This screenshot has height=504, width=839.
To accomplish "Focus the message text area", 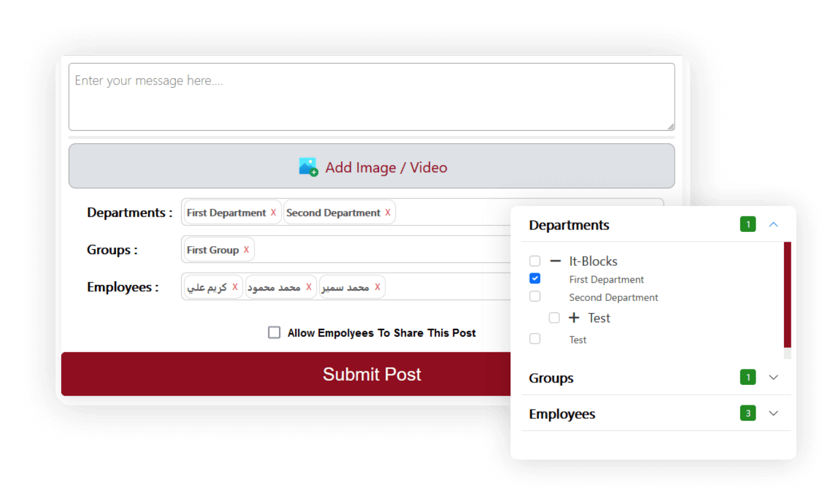I will click(x=372, y=97).
